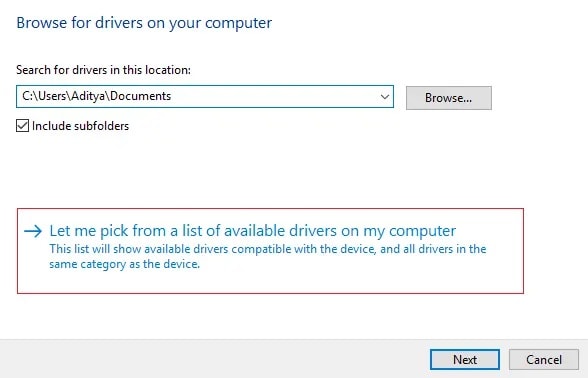588x378 pixels.
Task: Proceed with Next at the dialog bottom
Action: [x=465, y=360]
